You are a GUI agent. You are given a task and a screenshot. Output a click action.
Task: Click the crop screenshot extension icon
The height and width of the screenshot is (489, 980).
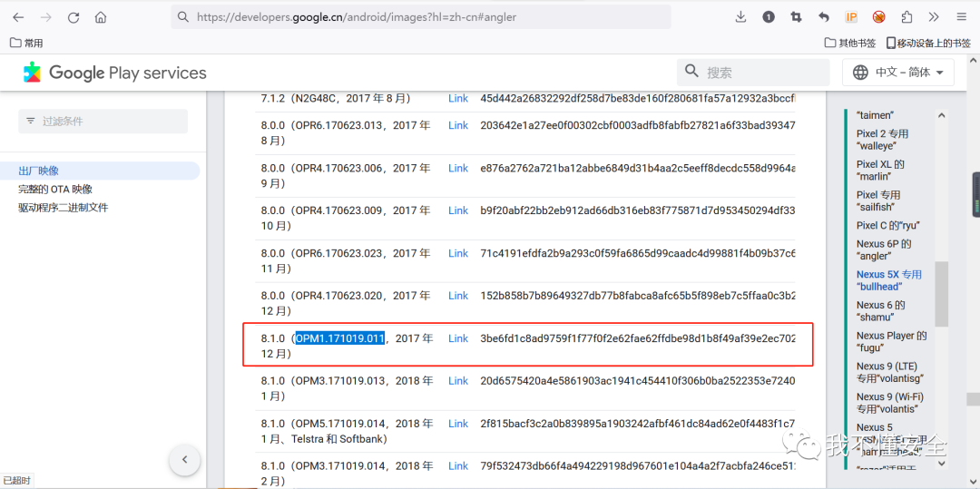point(796,17)
